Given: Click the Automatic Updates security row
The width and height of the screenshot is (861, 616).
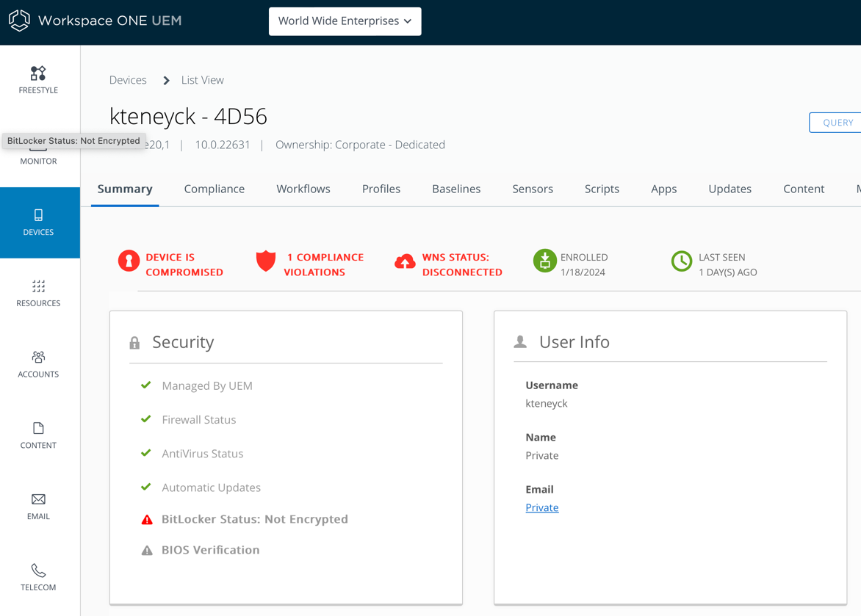Looking at the screenshot, I should [x=211, y=488].
